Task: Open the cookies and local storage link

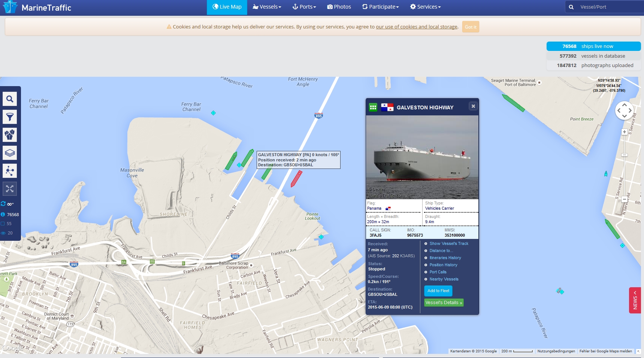Action: pyautogui.click(x=417, y=27)
